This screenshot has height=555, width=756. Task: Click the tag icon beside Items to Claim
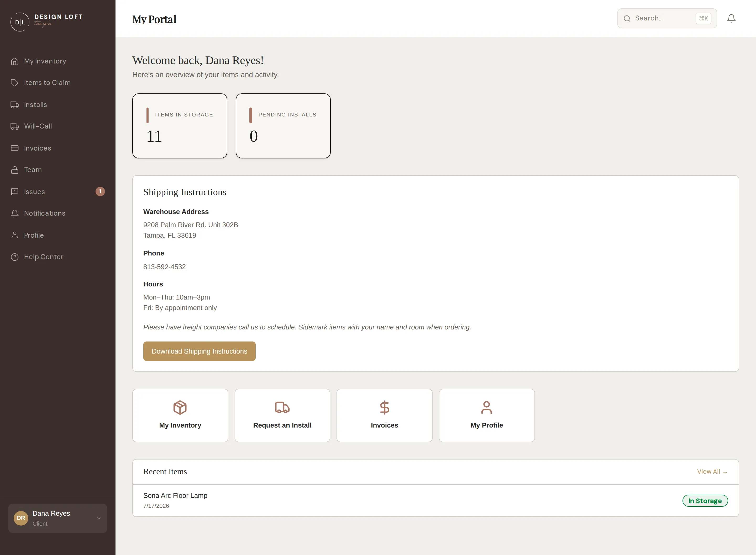(14, 83)
